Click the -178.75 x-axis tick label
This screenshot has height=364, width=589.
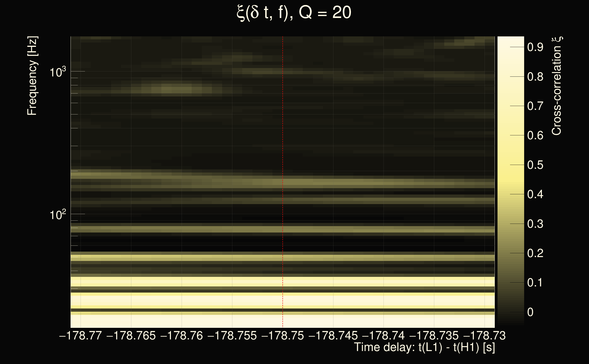pyautogui.click(x=283, y=336)
